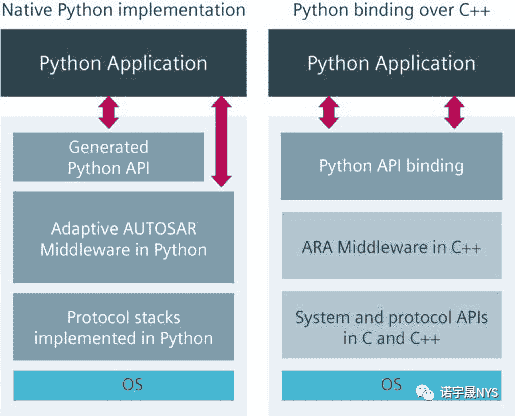Select the OS bar under System and protocol APIs
Image resolution: width=515 pixels, height=416 pixels.
point(392,385)
